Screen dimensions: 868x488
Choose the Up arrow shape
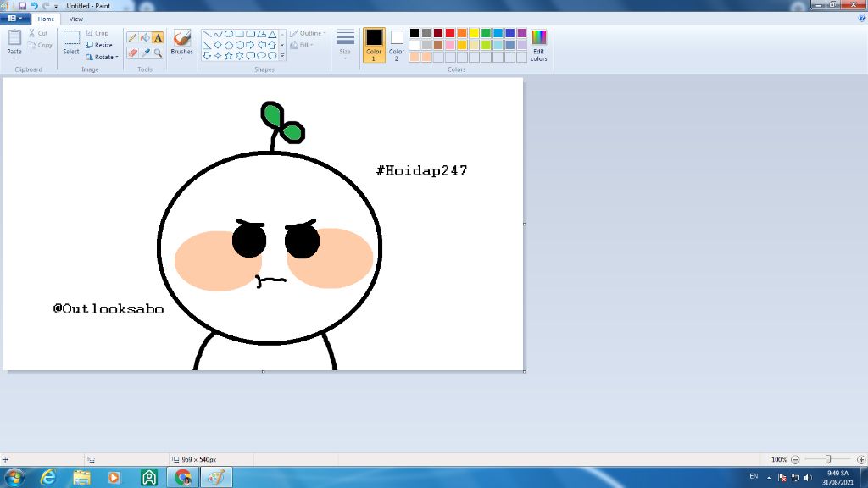point(272,45)
